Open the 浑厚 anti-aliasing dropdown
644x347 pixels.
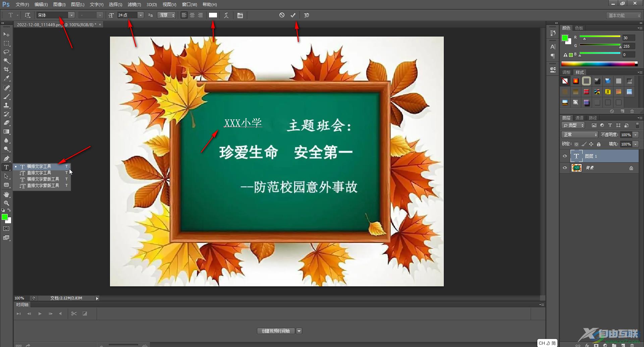[x=167, y=15]
